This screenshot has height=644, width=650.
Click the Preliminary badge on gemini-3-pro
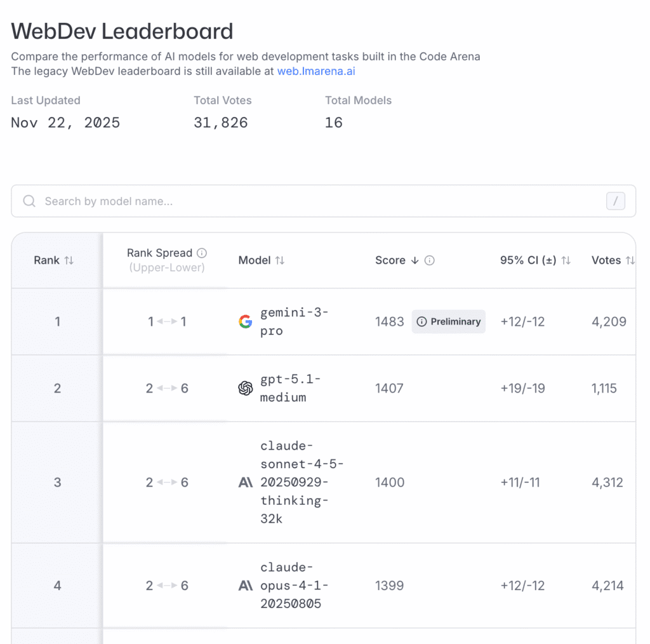click(448, 322)
